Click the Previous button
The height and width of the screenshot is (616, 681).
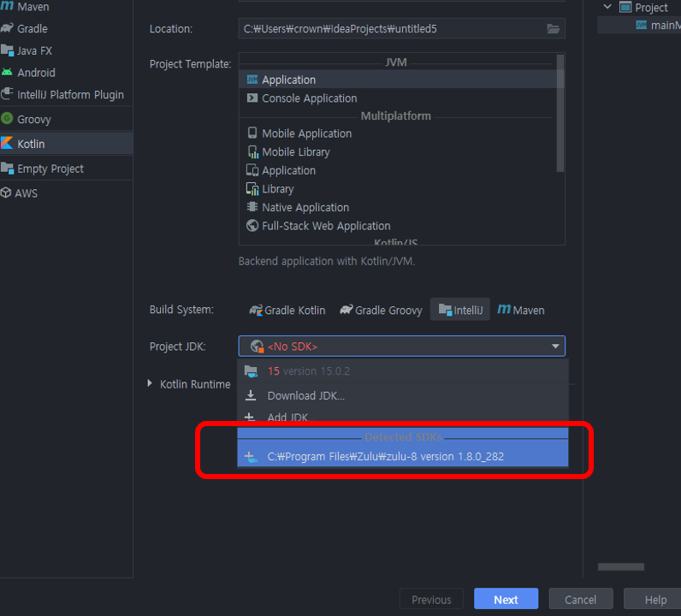point(431,600)
